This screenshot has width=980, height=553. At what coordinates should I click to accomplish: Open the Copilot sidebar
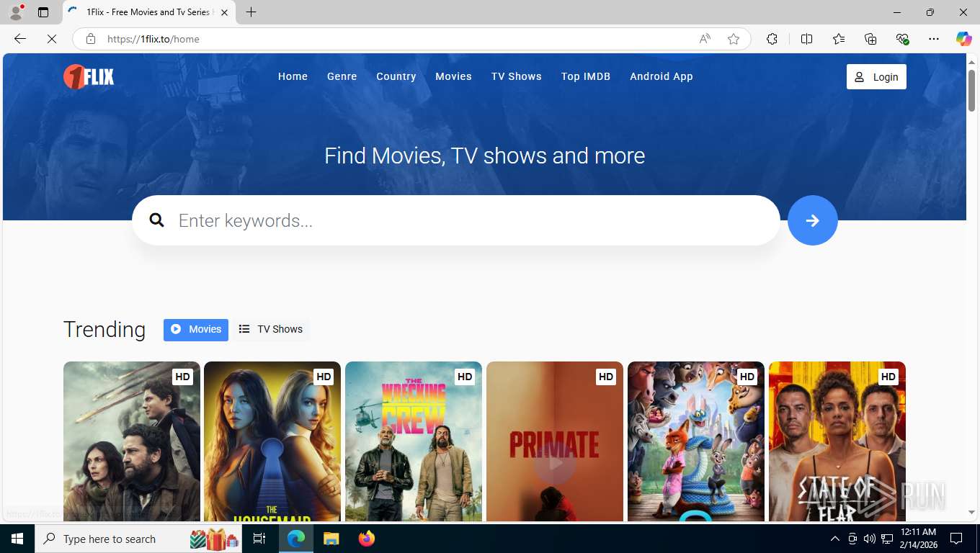click(x=963, y=39)
